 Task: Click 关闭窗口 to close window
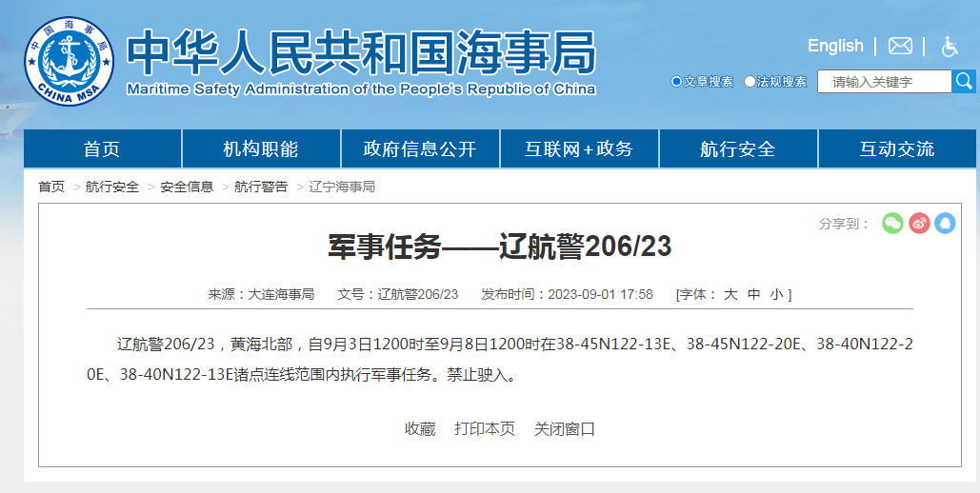coord(565,429)
